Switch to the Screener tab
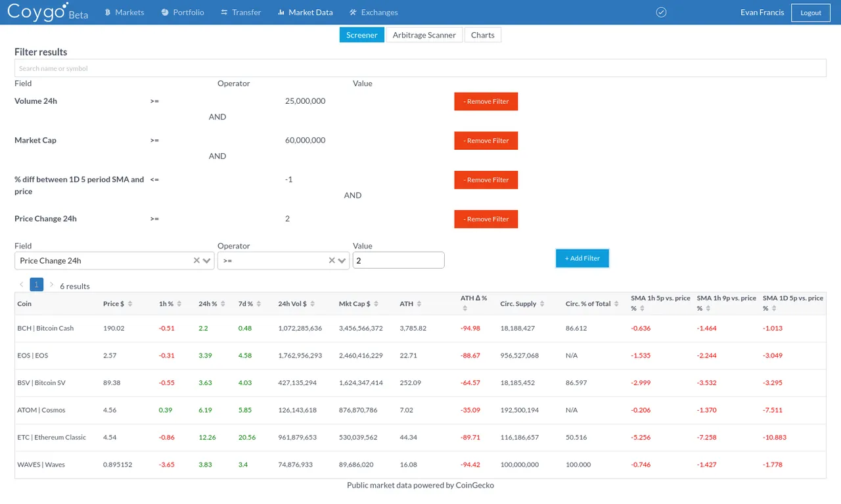Screen dimensions: 841x504 361,35
